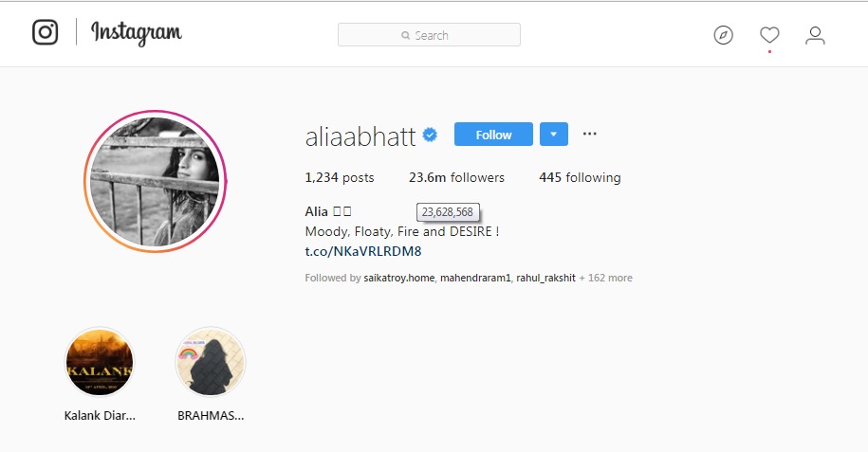Open the three-dot options menu
Image resolution: width=868 pixels, height=452 pixels.
(589, 134)
